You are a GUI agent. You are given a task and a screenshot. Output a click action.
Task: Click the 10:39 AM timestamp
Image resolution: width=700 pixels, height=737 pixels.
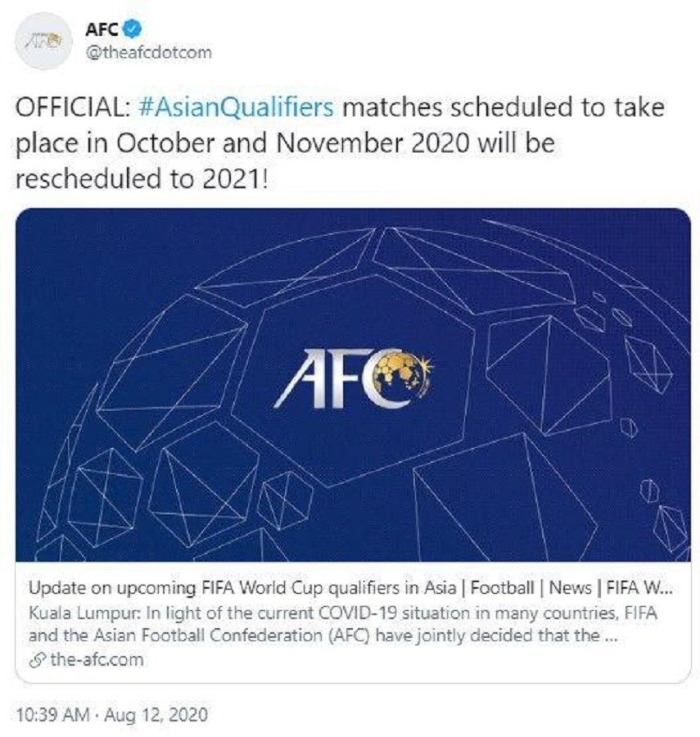pos(51,714)
